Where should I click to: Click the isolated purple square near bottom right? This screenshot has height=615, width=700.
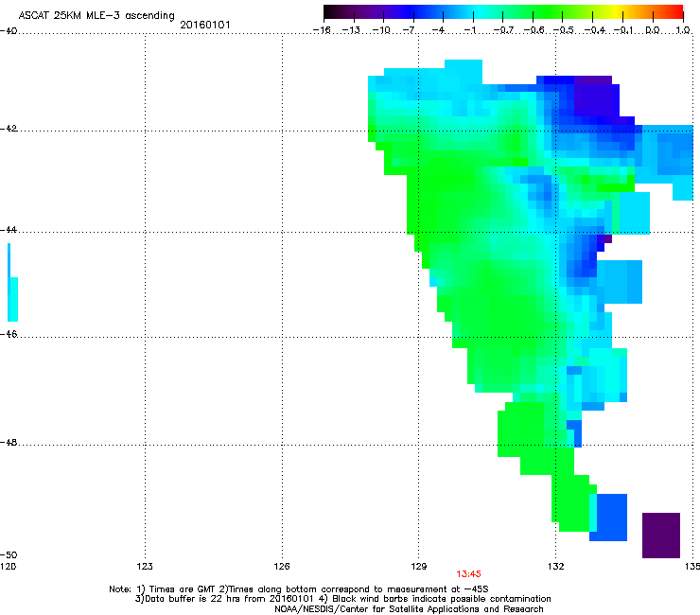point(661,536)
